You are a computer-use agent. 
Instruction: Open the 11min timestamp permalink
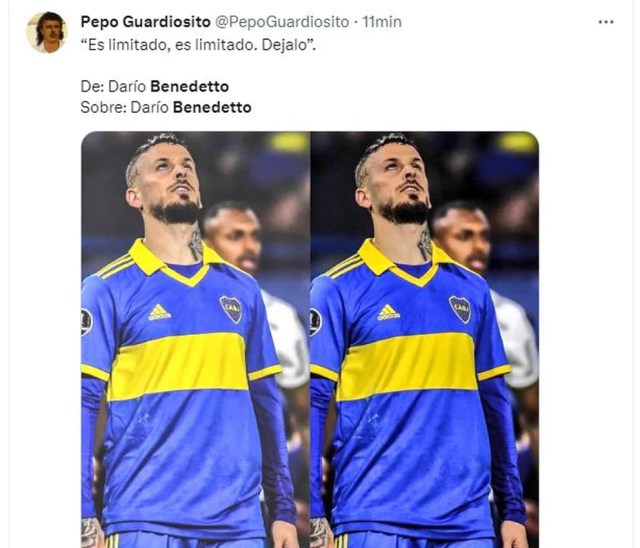pyautogui.click(x=382, y=22)
